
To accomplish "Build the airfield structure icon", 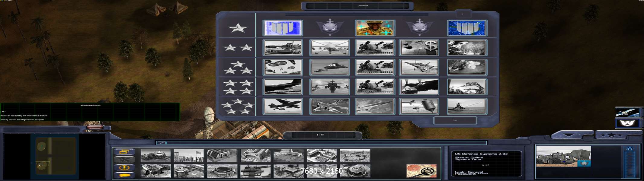I will [x=289, y=156].
